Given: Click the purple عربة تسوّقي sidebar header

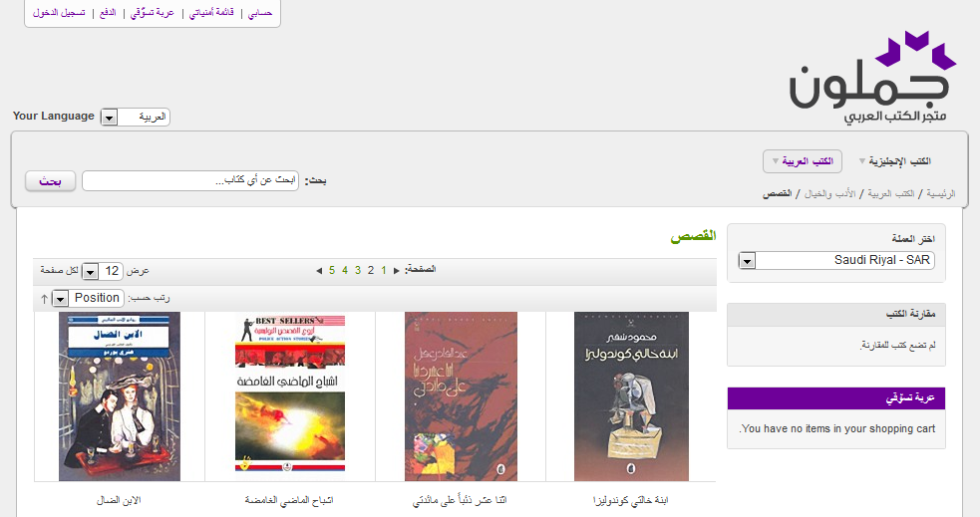Looking at the screenshot, I should coord(836,398).
